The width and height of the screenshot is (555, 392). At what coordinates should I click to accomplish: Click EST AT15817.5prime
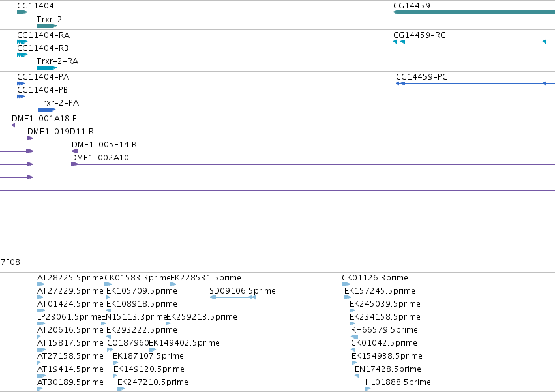click(70, 344)
